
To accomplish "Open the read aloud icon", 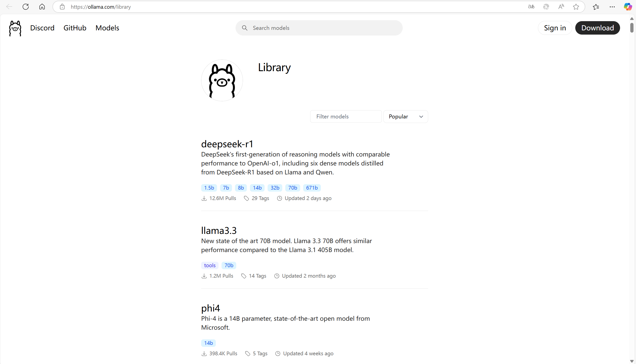I will tap(561, 7).
